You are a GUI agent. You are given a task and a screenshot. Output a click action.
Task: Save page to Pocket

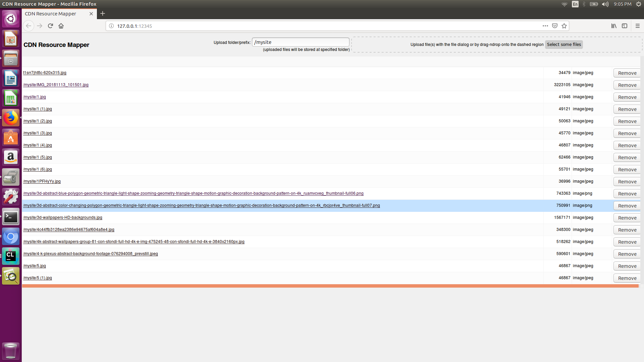pos(555,26)
